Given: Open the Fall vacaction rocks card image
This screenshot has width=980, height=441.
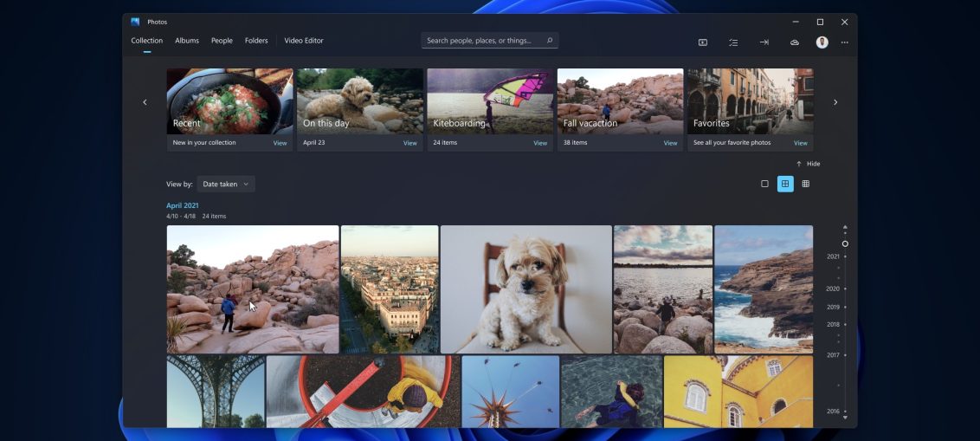Looking at the screenshot, I should pyautogui.click(x=620, y=101).
